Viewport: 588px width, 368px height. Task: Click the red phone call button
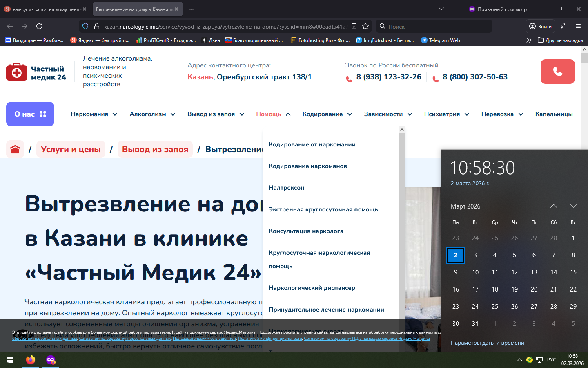557,72
